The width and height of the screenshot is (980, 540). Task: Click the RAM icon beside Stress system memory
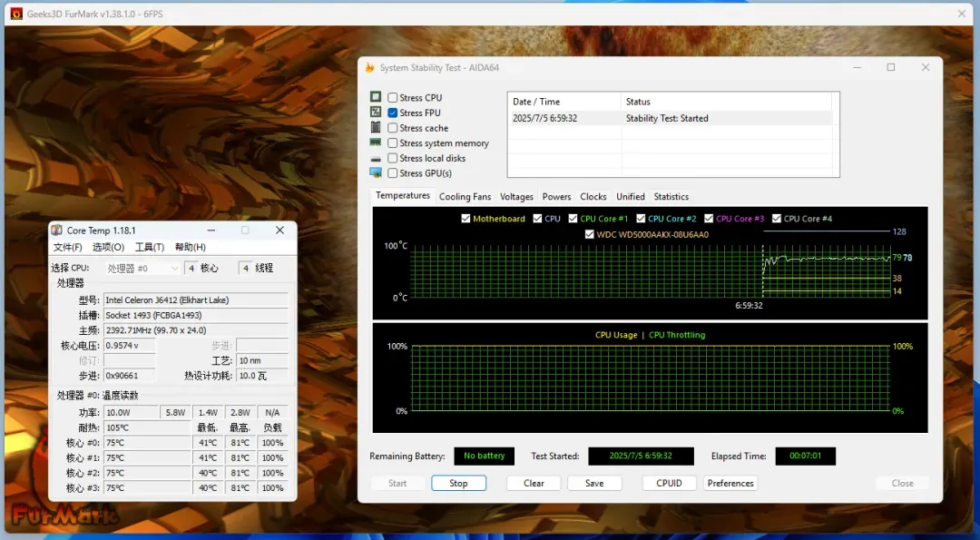point(376,142)
